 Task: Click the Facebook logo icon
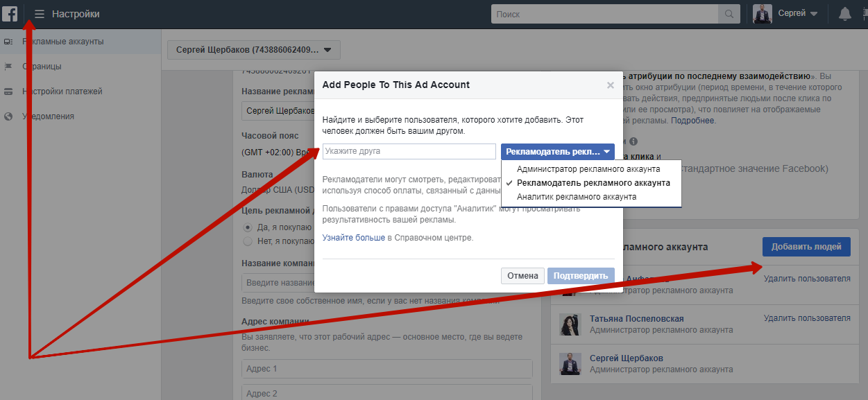(10, 14)
